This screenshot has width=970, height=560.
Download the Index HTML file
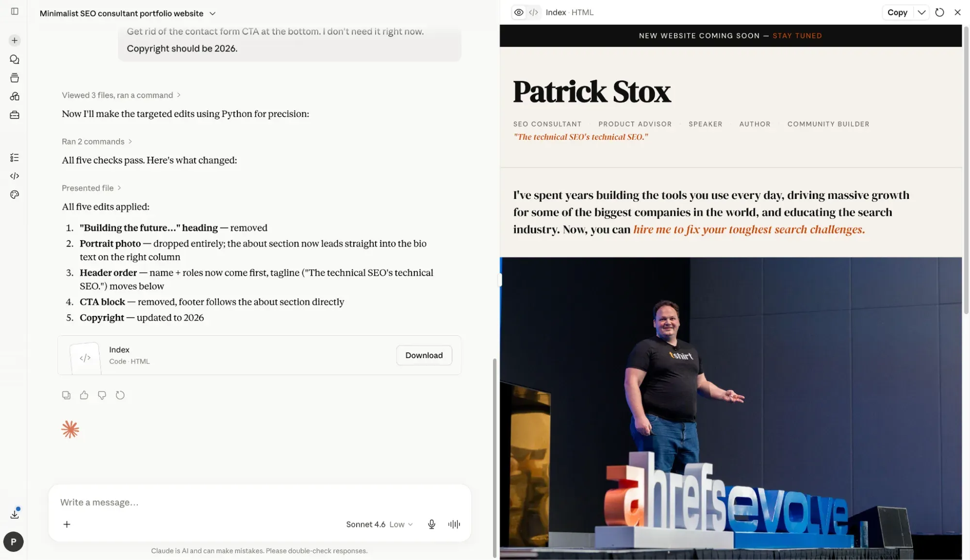pyautogui.click(x=424, y=355)
